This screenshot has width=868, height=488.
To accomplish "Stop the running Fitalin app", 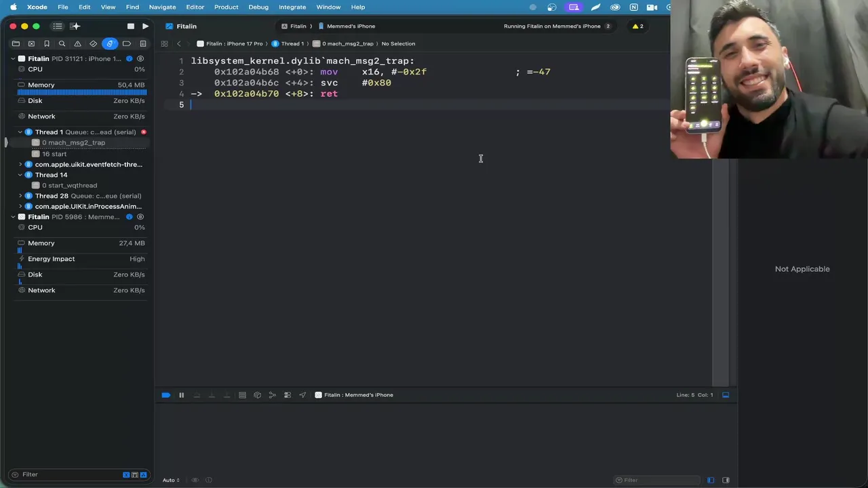I will [x=131, y=26].
